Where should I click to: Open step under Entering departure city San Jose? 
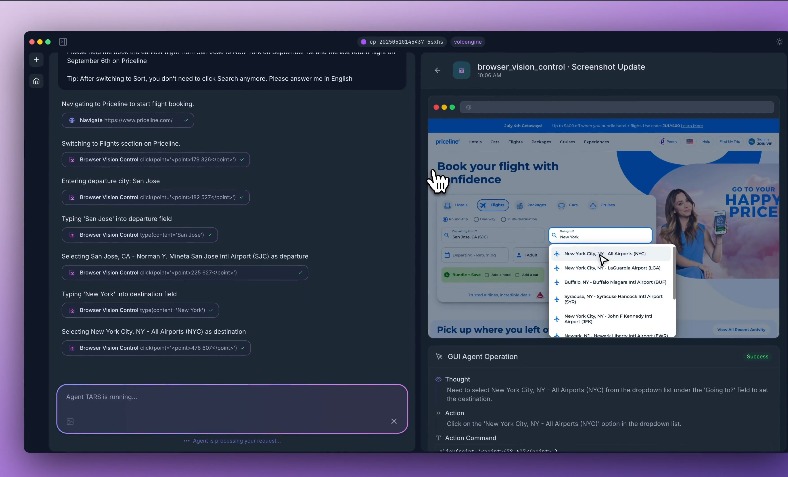tap(155, 197)
